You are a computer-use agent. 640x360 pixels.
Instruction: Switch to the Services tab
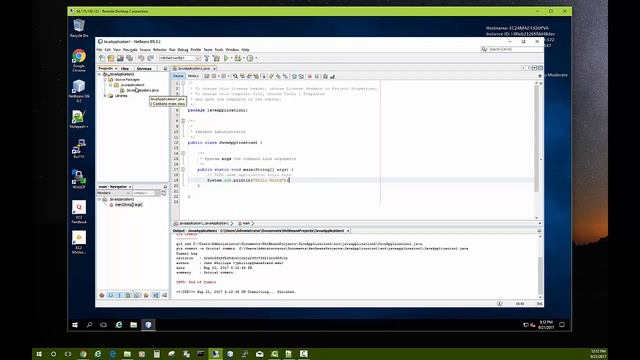click(144, 69)
